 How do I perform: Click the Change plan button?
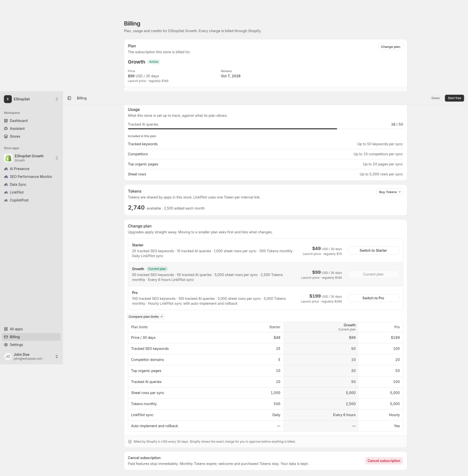click(x=390, y=47)
